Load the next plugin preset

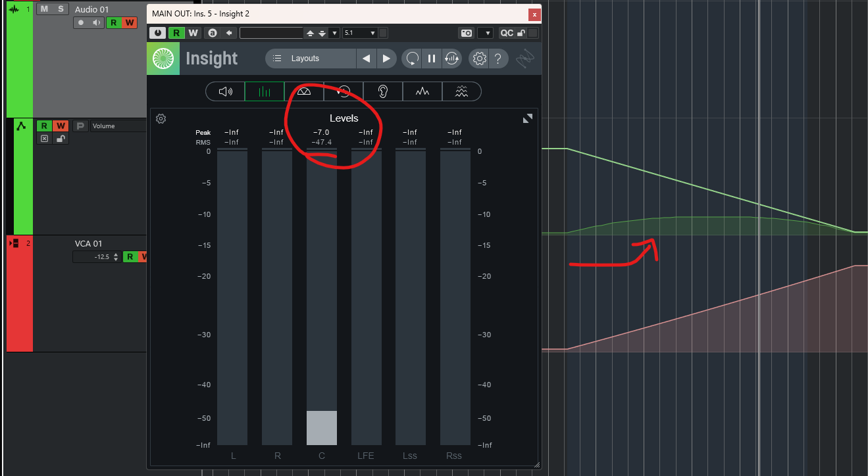pos(322,33)
